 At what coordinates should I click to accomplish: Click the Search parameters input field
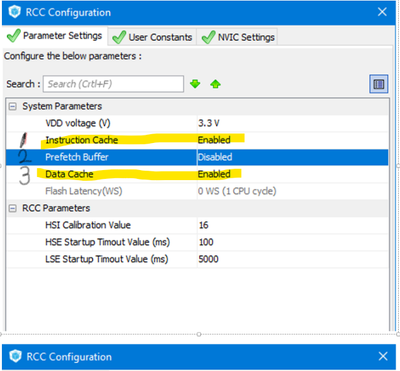tap(113, 84)
